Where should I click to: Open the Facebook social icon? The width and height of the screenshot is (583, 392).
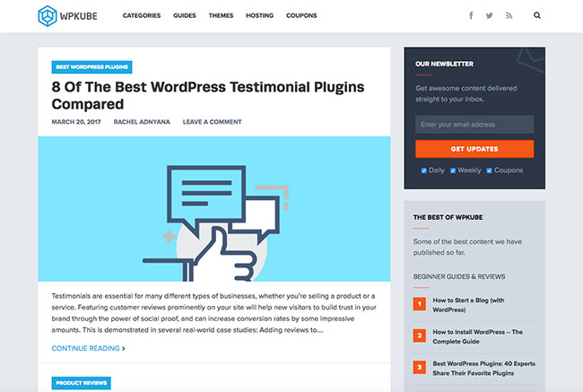coord(471,15)
